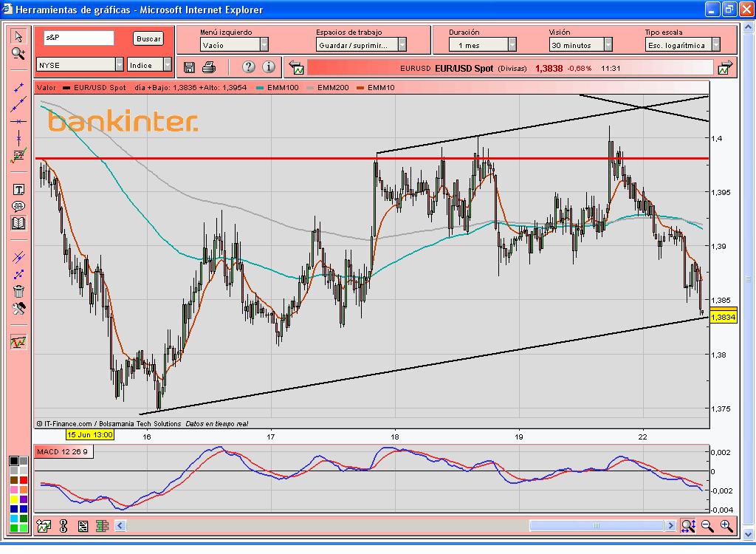The width and height of the screenshot is (756, 554).
Task: Click the green stacked list icon
Action: coord(102,526)
